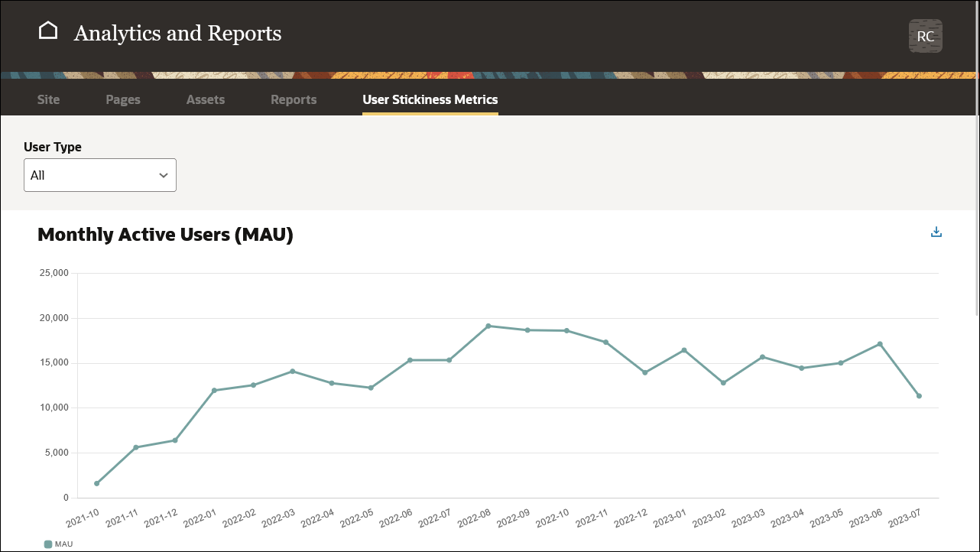This screenshot has width=980, height=552.
Task: Click the home icon in the header
Action: click(x=49, y=29)
